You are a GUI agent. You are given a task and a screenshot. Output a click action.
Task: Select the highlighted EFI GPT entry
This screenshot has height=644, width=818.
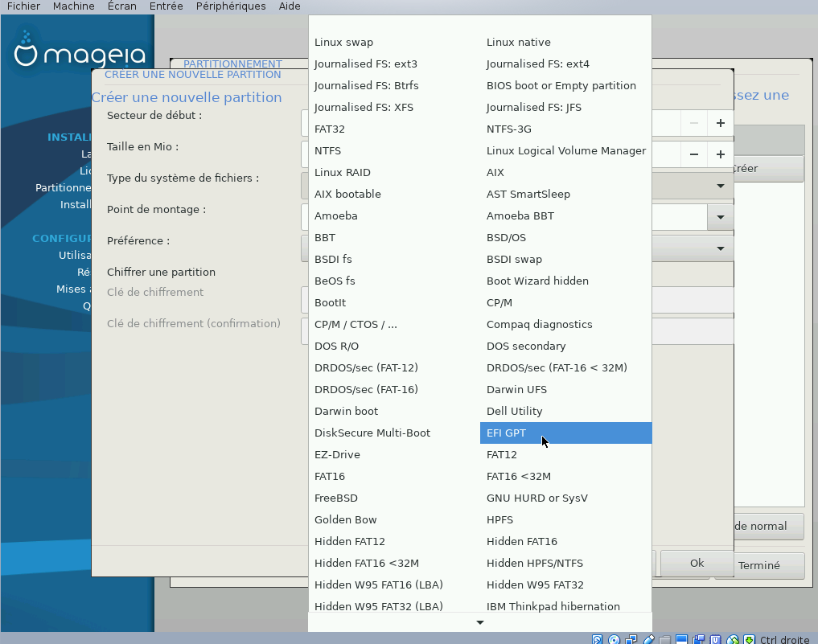click(565, 433)
